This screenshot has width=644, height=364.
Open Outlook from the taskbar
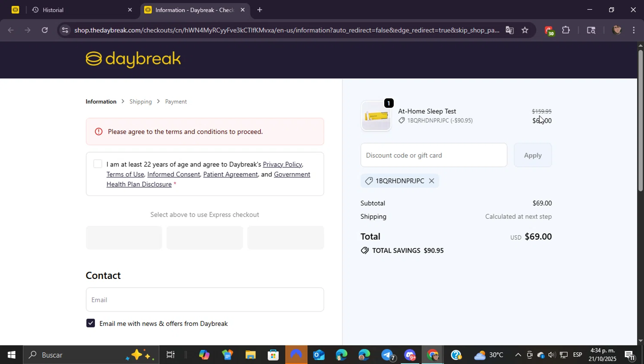pos(319,355)
